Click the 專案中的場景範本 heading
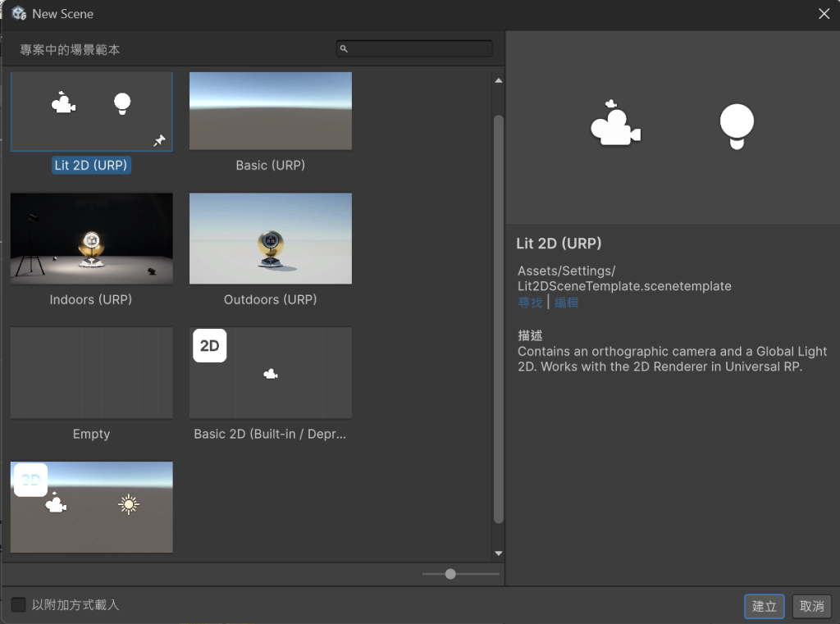The height and width of the screenshot is (624, 840). [70, 50]
